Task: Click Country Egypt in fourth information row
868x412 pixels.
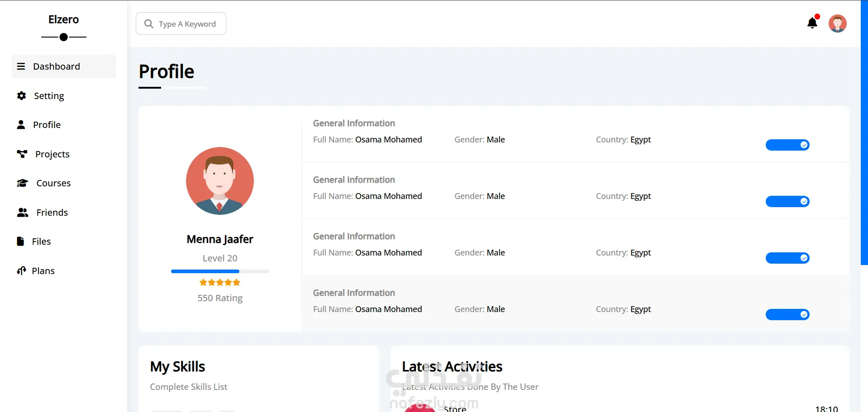Action: coord(623,309)
